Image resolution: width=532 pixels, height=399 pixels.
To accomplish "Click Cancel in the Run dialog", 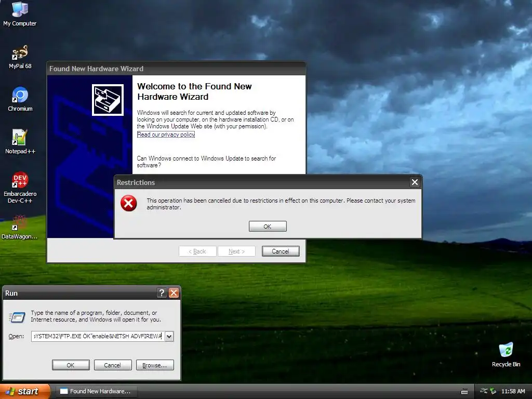I will point(112,365).
